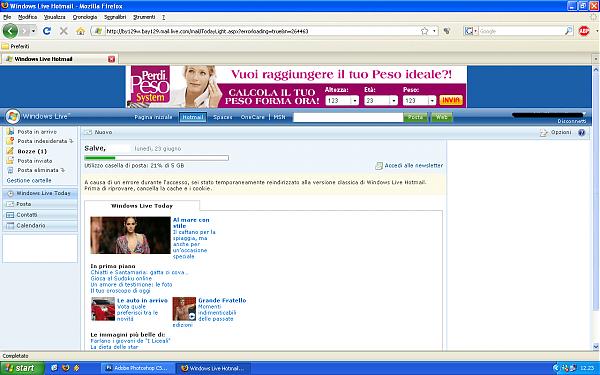Expand the Peso dropdown in the ad
The image size is (600, 375).
432,101
